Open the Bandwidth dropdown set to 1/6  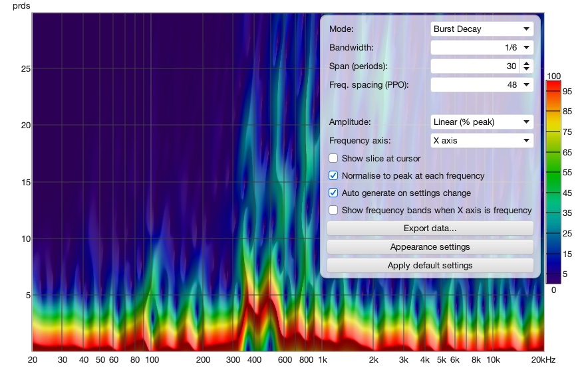coord(482,48)
